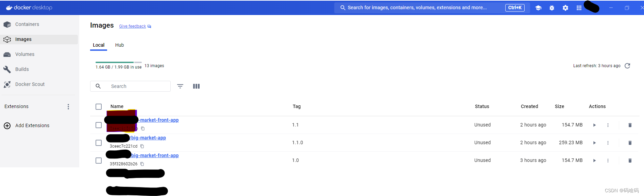
Task: Sort by the Tag column header
Action: (x=297, y=107)
